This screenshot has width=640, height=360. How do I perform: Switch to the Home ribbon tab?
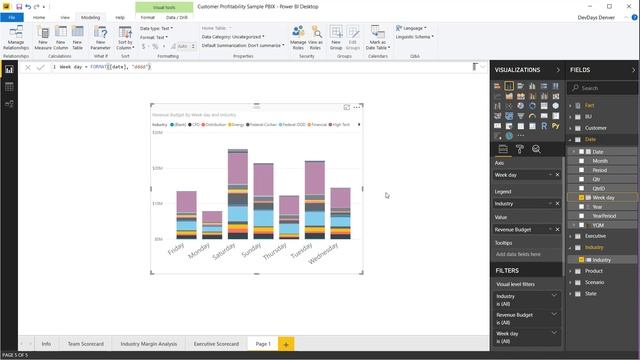click(x=39, y=18)
